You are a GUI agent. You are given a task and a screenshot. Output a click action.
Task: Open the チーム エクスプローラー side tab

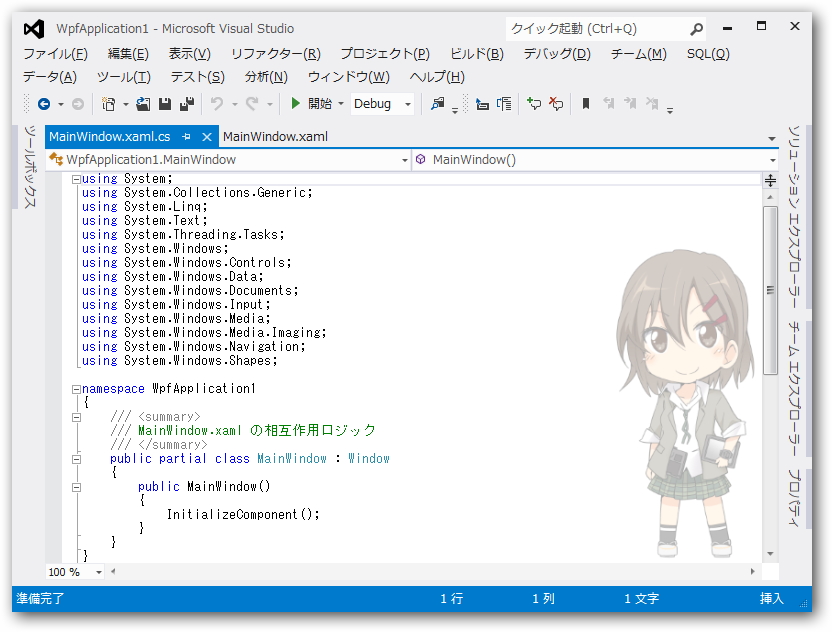point(794,389)
